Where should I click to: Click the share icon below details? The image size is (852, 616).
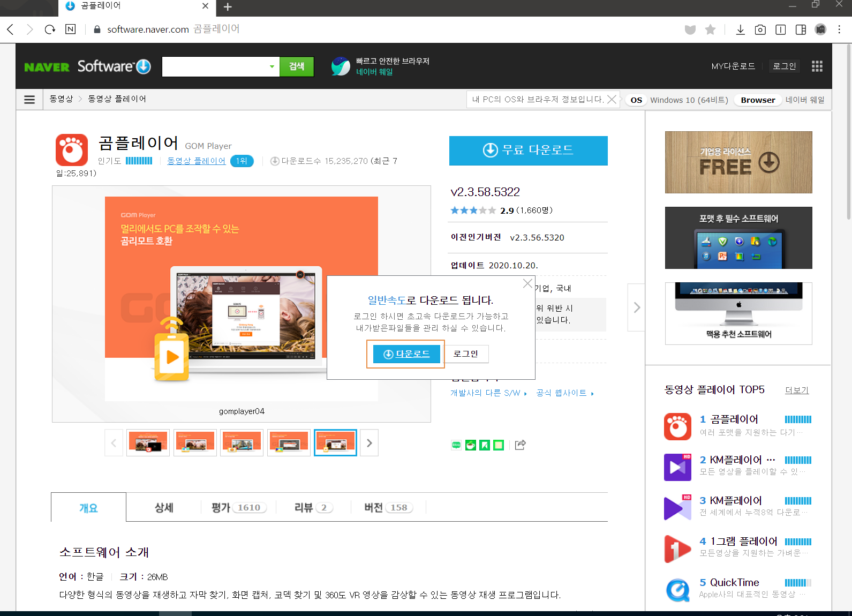tap(520, 445)
